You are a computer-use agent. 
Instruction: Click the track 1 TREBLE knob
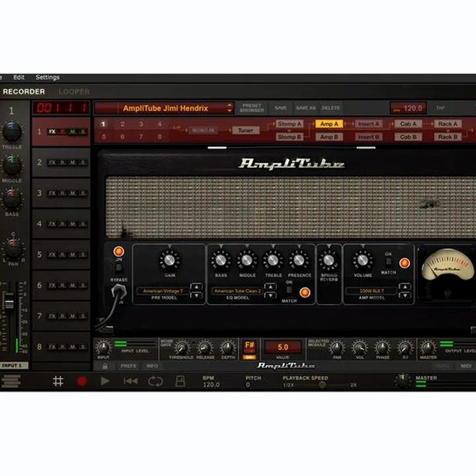point(12,132)
